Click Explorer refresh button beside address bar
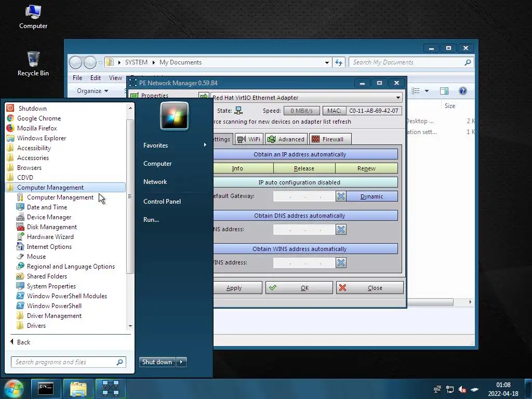Viewport: 532px width, 399px height. 339,62
